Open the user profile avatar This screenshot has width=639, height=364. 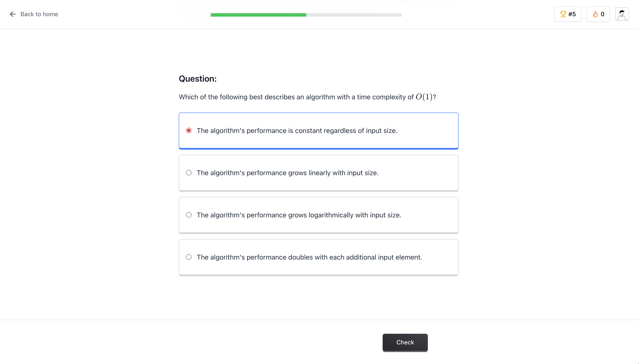point(622,14)
